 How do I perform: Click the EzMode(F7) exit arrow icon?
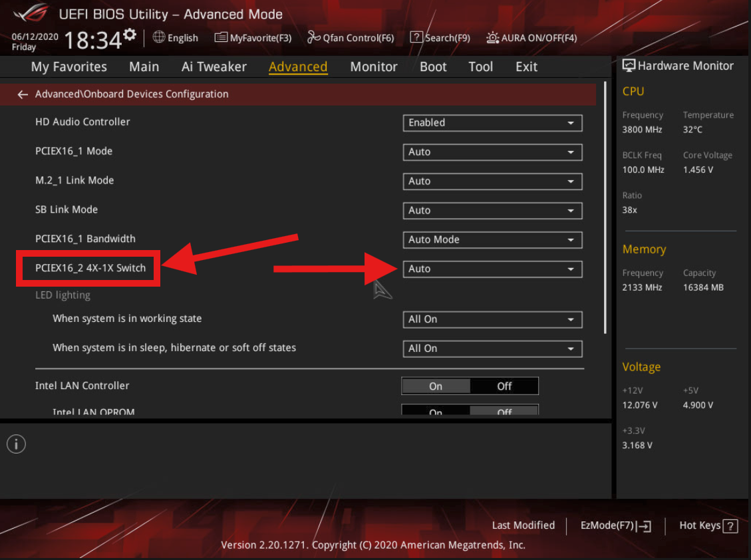644,526
